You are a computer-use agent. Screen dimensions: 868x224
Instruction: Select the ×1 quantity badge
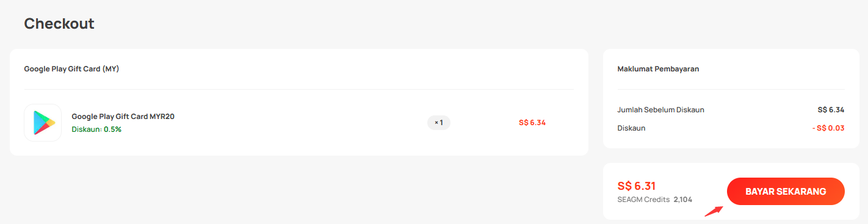(439, 123)
